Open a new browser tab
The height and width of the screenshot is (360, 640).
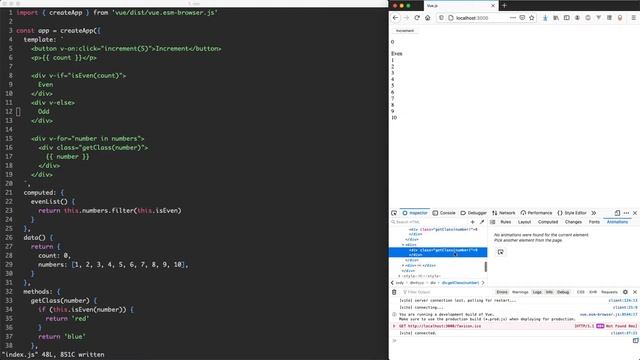[504, 5]
